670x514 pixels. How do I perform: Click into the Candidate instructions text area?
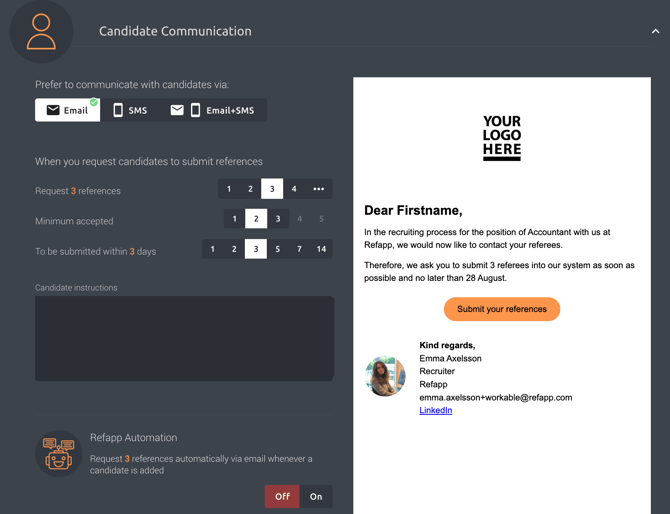click(x=184, y=338)
